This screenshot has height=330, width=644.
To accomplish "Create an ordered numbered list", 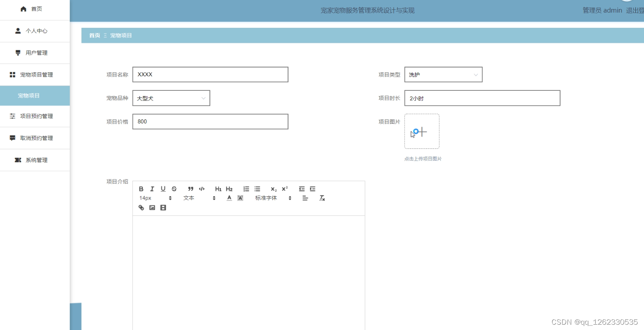I will 246,189.
